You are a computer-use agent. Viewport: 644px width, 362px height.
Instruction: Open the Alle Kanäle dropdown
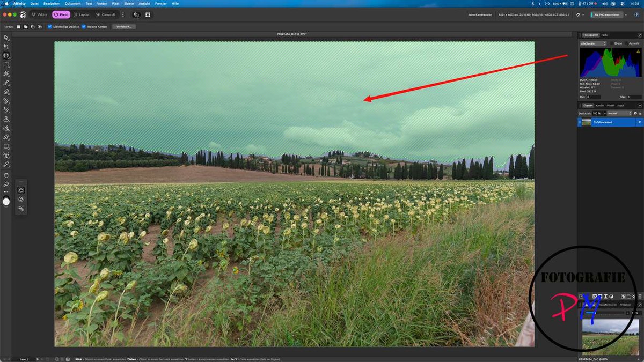[x=593, y=43]
